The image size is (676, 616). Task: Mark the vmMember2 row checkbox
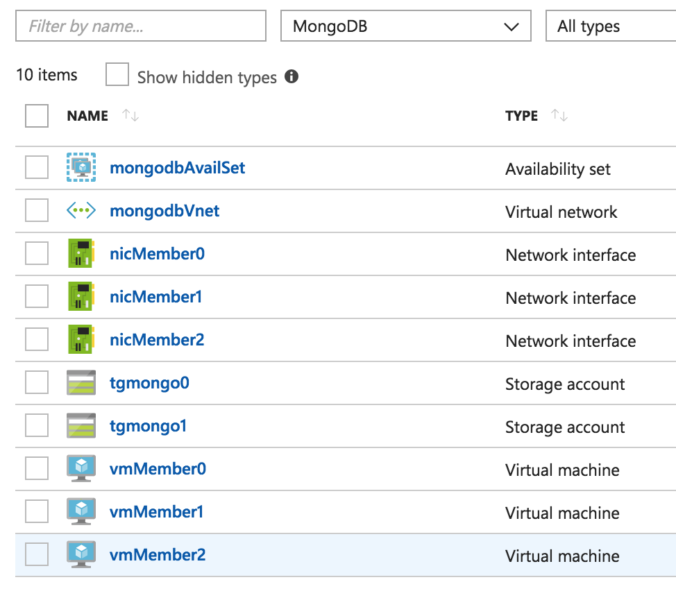click(37, 554)
